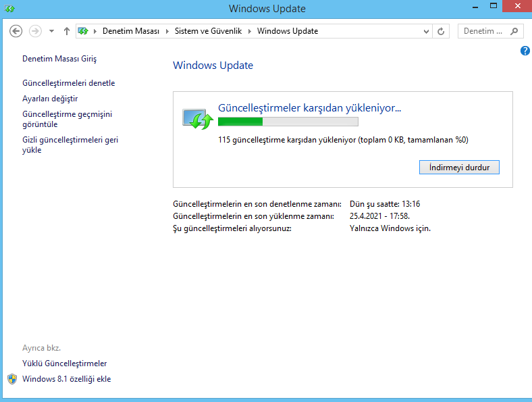Click the Windows Update address bar icon

(83, 31)
